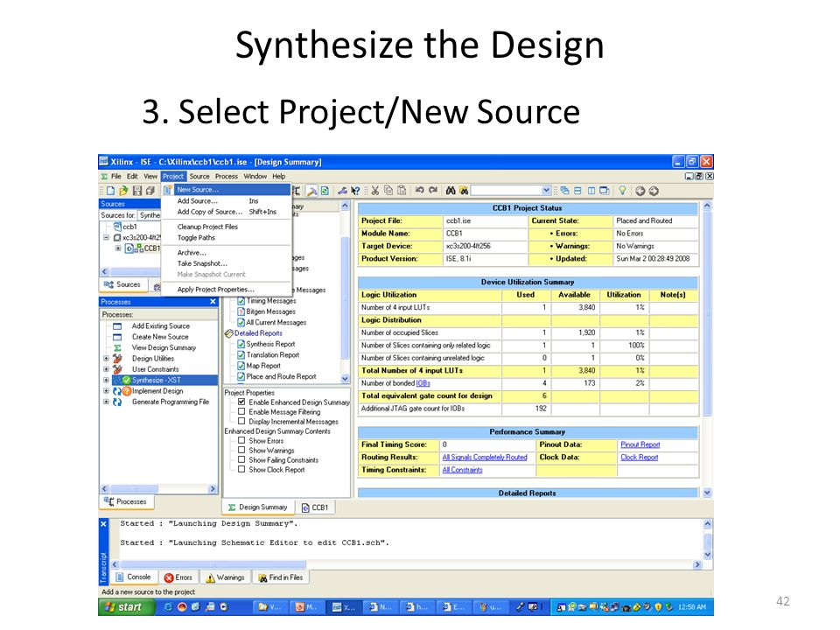
Task: Expand the Synthesize - XST node
Action: coord(106,380)
